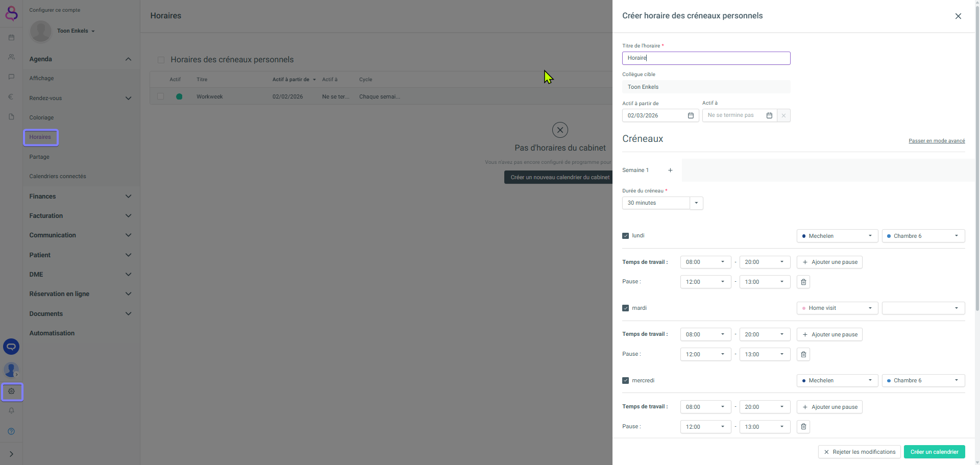Uncheck the mardi checkbox
Viewport: 980px width, 465px height.
(x=625, y=308)
